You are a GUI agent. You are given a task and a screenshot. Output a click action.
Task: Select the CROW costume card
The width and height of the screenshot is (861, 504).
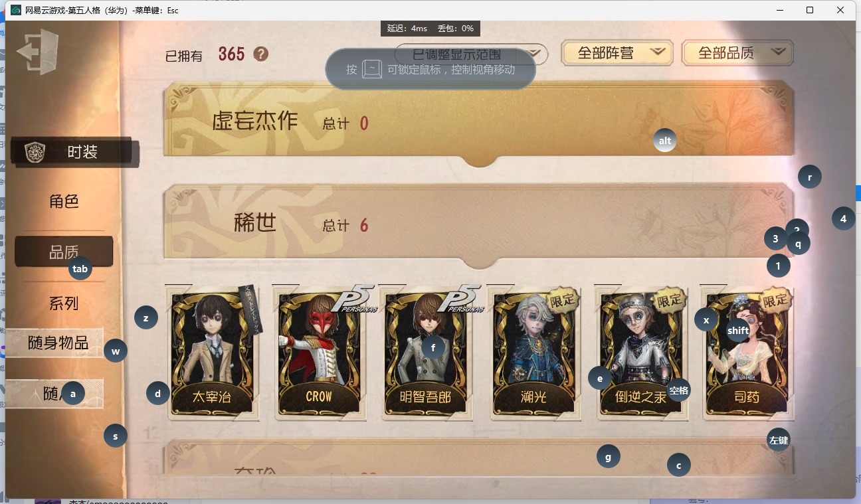coord(320,353)
